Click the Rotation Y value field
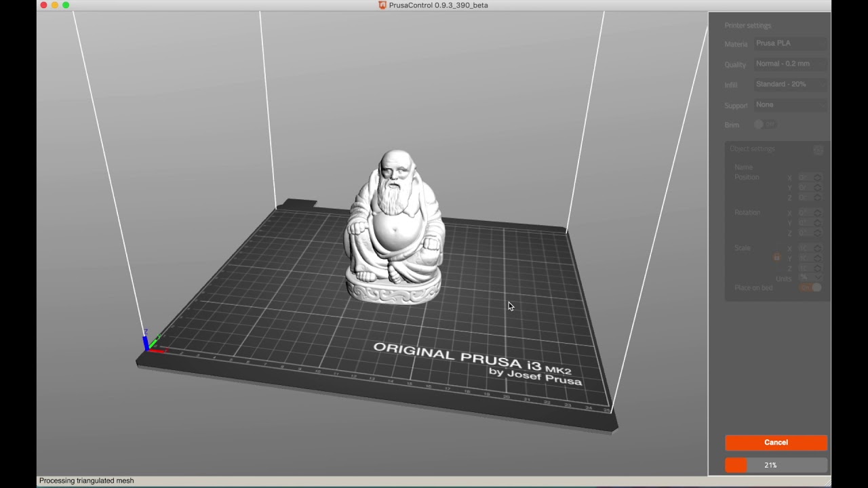This screenshot has width=868, height=488. pyautogui.click(x=810, y=223)
